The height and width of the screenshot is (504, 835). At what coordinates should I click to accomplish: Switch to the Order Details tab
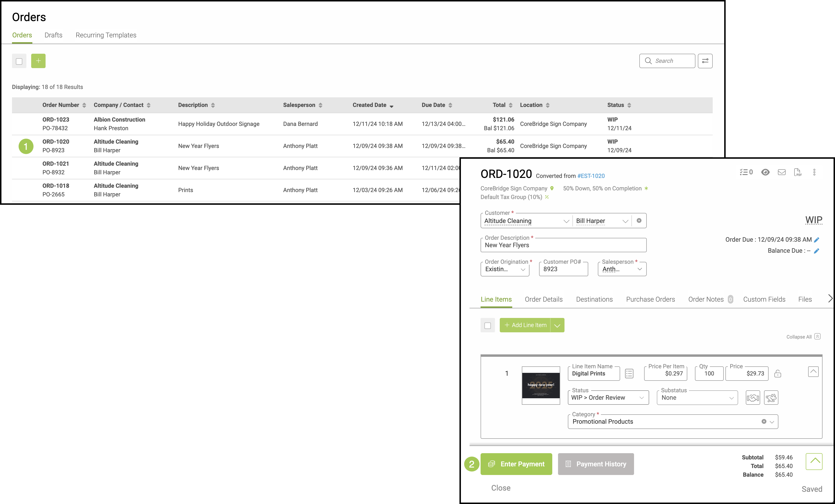(544, 299)
